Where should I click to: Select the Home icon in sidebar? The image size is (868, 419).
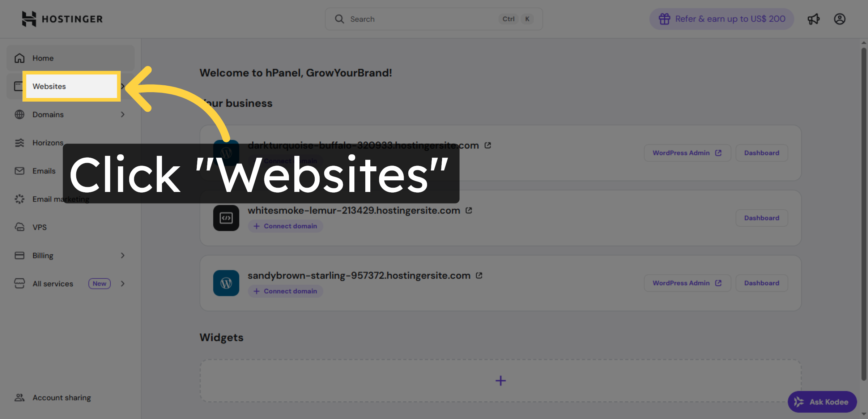pyautogui.click(x=19, y=58)
